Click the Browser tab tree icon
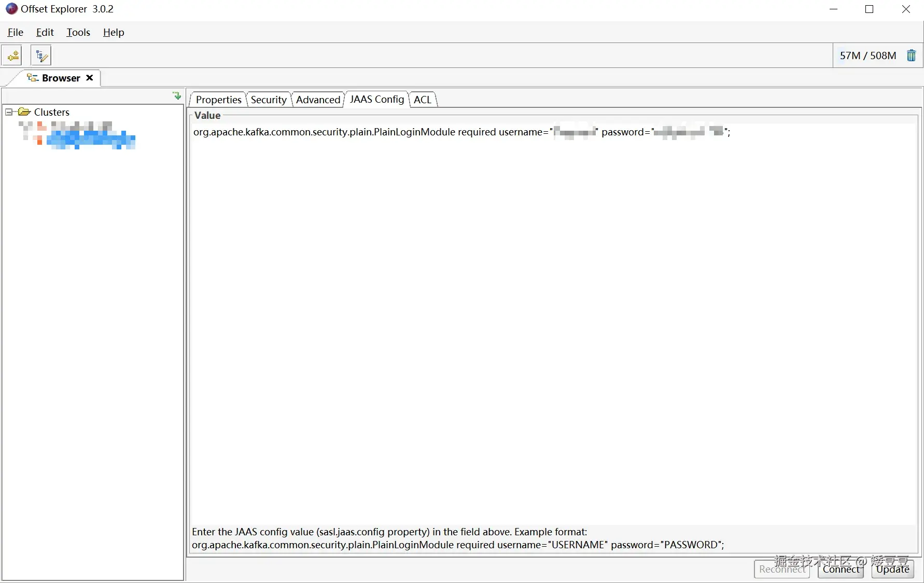 33,78
